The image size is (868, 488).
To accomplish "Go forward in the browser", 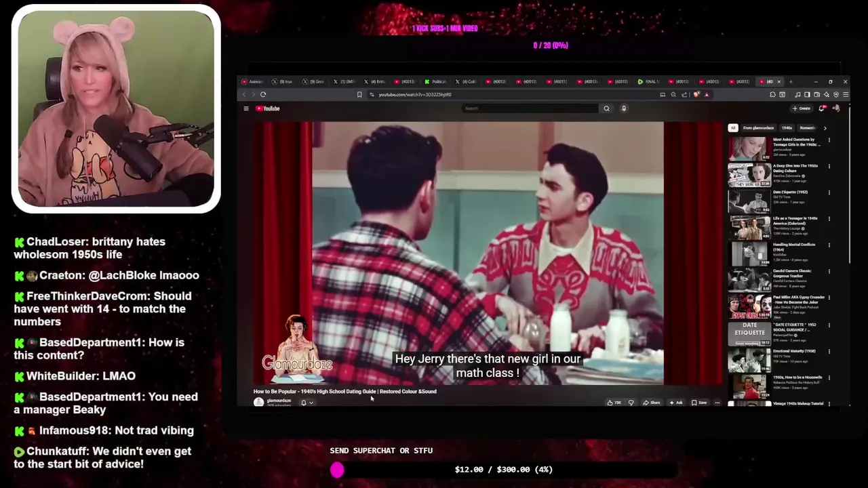I will point(254,95).
